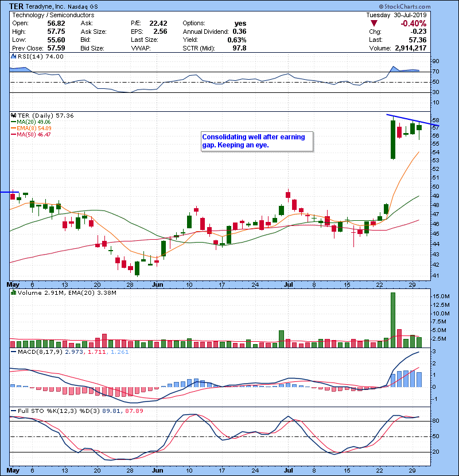Viewport: 459px width, 476px height.
Task: Click the stochastic %K value 89.81
Action: (111, 411)
